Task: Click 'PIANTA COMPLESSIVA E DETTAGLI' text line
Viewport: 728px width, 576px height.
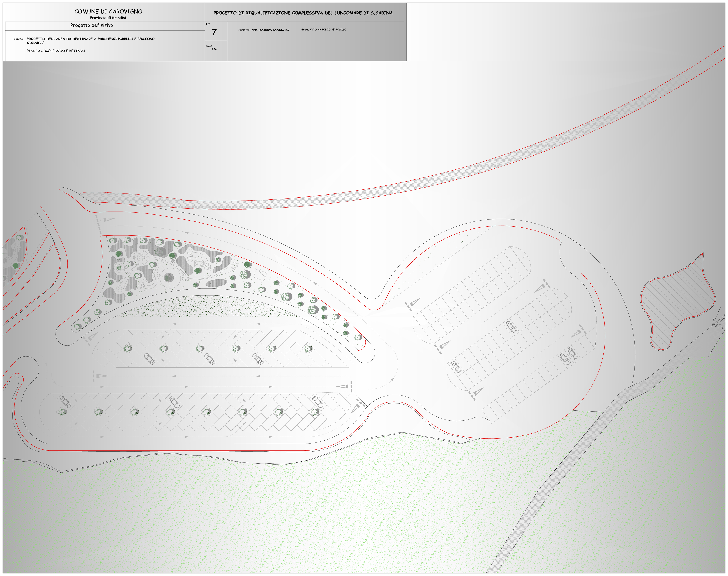Action: (x=56, y=51)
